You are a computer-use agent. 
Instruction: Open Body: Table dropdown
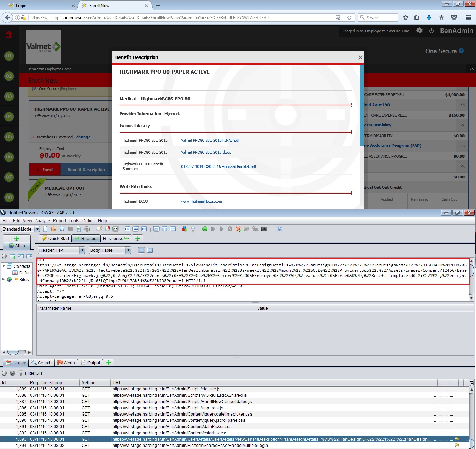110,250
